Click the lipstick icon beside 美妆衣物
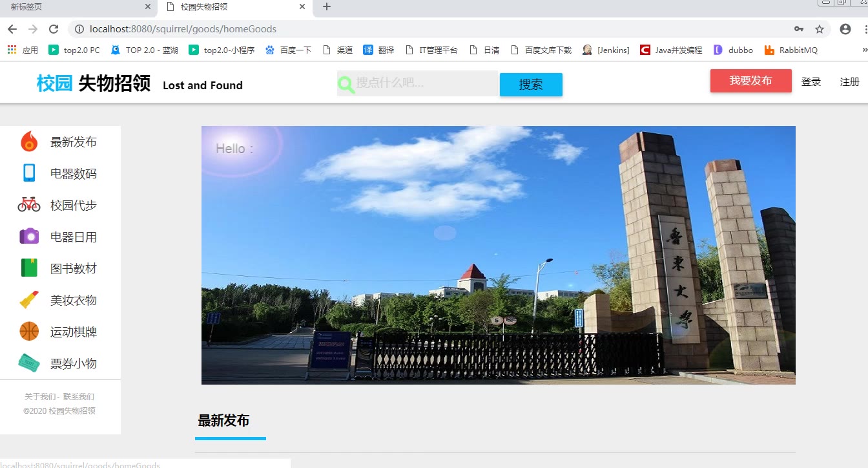This screenshot has height=468, width=868. click(29, 300)
